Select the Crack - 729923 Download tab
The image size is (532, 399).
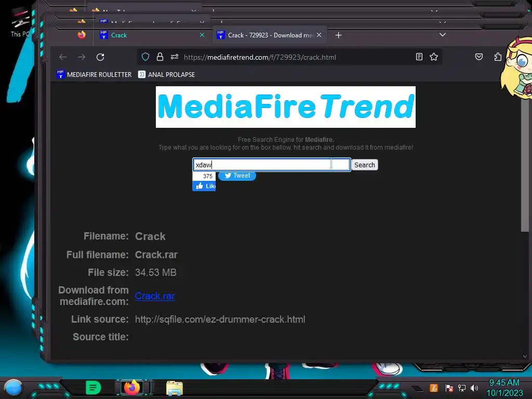pyautogui.click(x=270, y=35)
